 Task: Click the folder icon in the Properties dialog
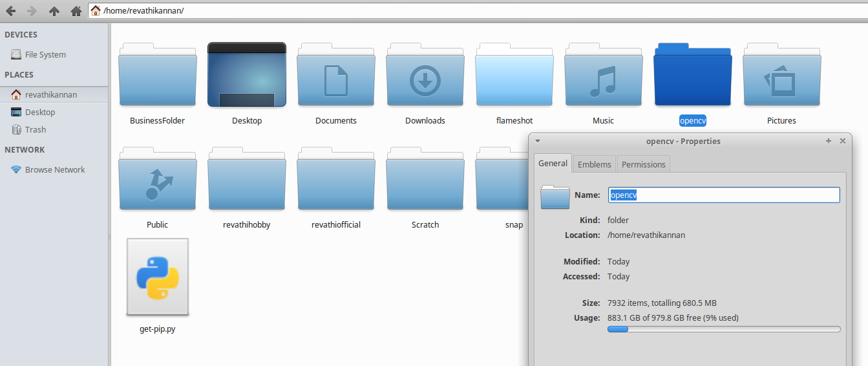click(555, 197)
